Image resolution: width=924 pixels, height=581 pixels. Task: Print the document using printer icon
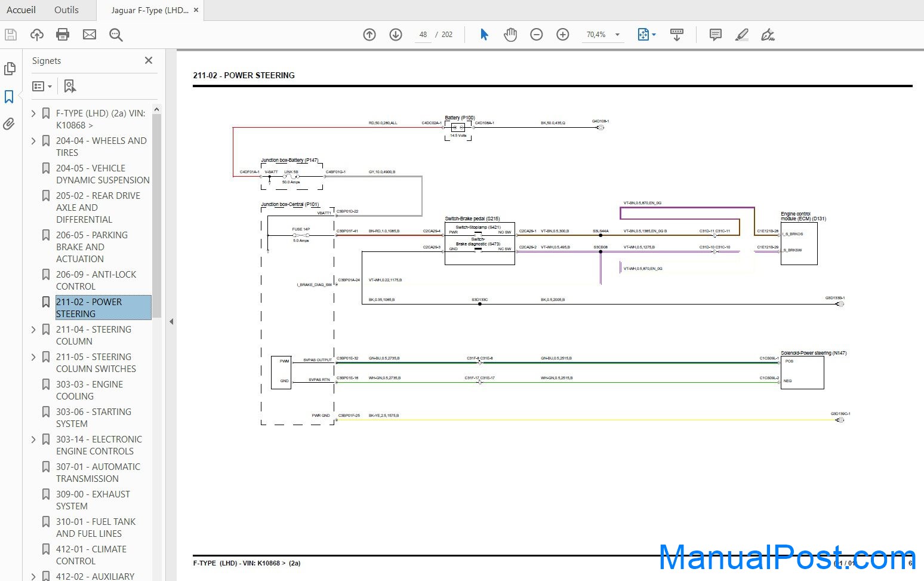point(63,35)
